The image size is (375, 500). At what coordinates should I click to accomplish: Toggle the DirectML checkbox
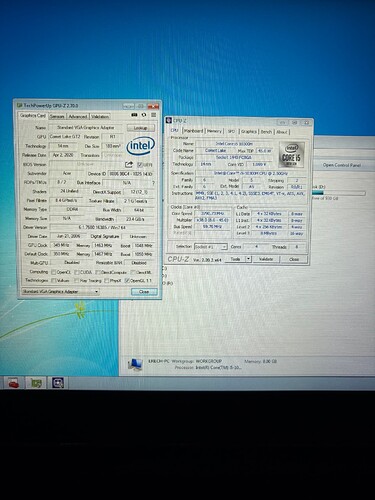click(133, 272)
